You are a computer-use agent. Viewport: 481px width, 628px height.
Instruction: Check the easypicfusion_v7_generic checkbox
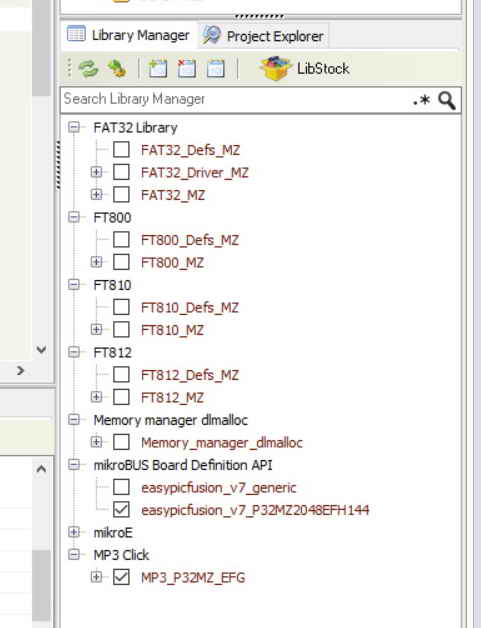click(121, 487)
